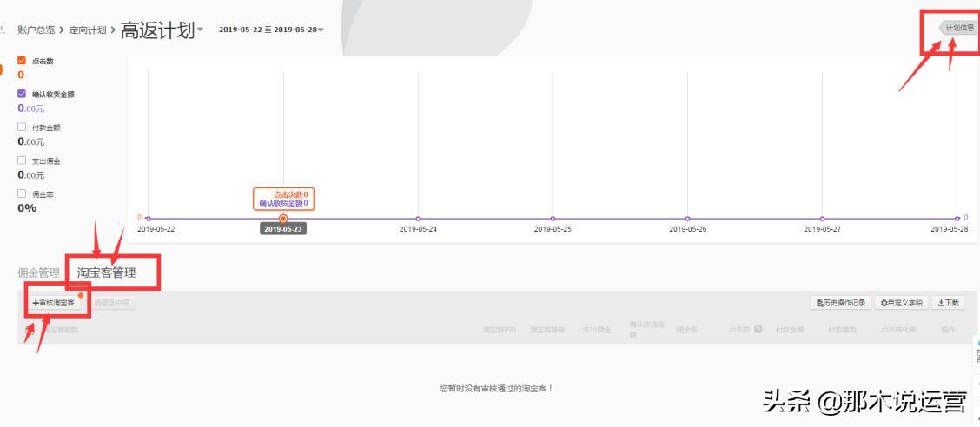Click the 2019-05-23 data point on chart
This screenshot has width=980, height=427.
283,219
